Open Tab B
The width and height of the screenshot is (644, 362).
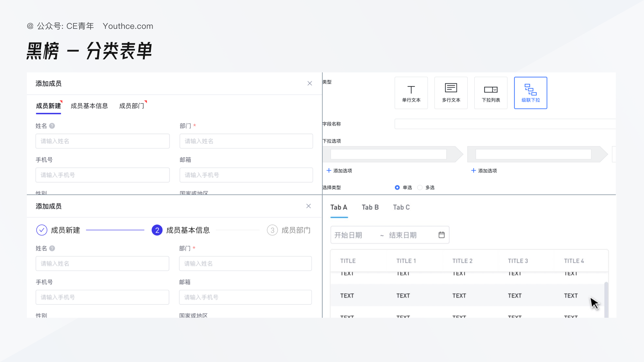pyautogui.click(x=370, y=207)
